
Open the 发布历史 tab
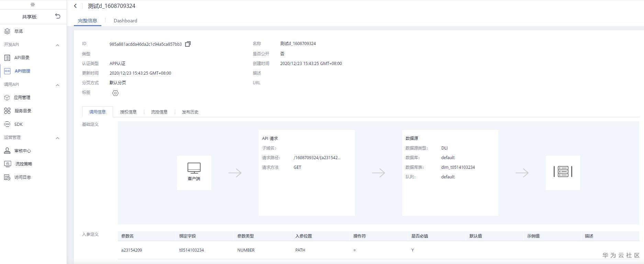pos(190,112)
